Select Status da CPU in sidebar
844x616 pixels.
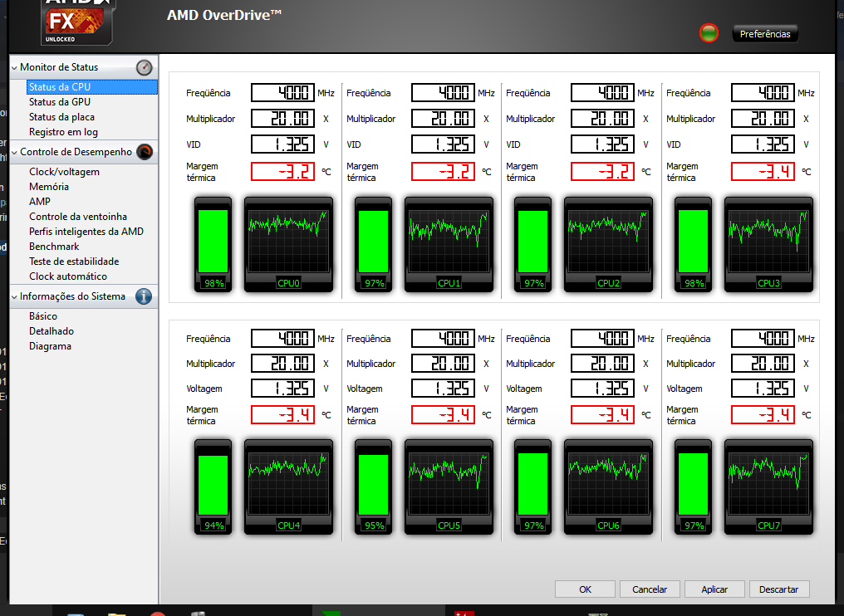92,86
